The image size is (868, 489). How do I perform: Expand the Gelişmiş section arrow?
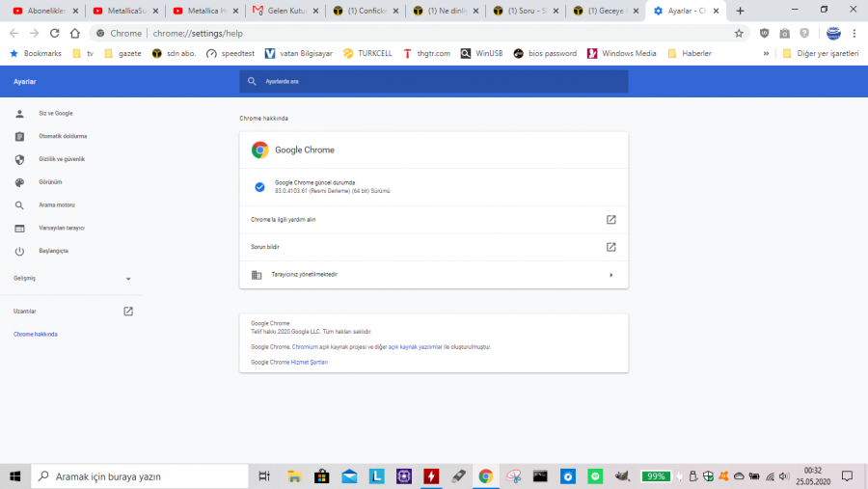coord(128,279)
